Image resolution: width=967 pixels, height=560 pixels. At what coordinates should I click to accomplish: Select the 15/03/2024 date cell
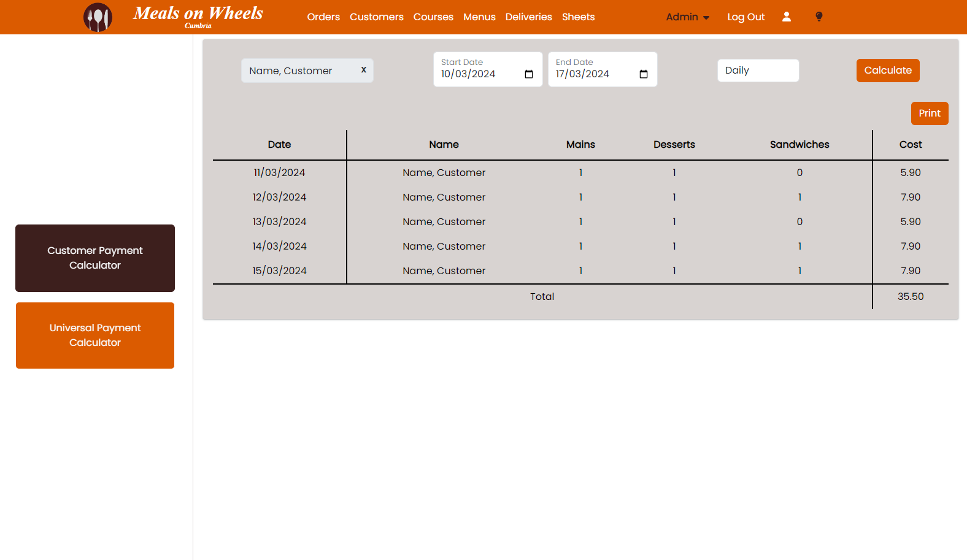point(279,271)
